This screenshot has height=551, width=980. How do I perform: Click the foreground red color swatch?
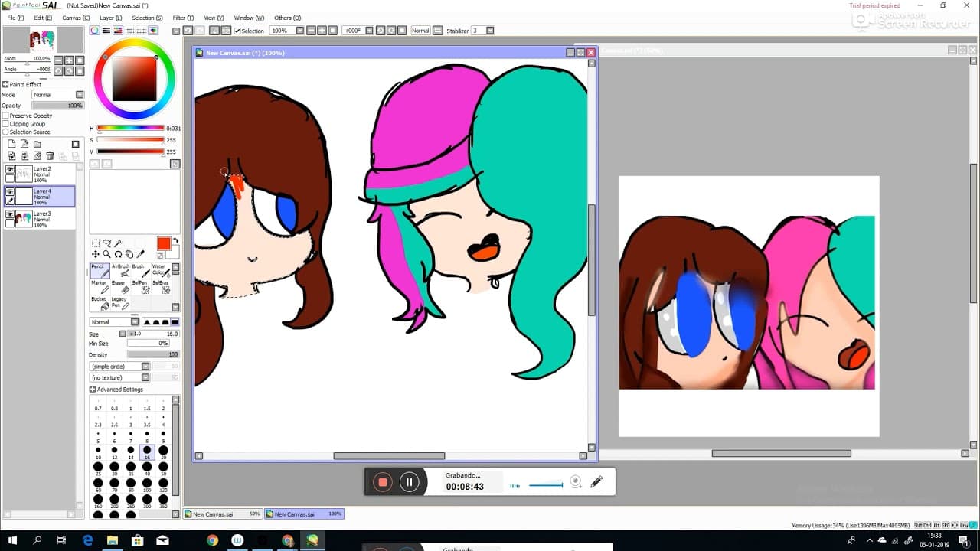click(164, 243)
